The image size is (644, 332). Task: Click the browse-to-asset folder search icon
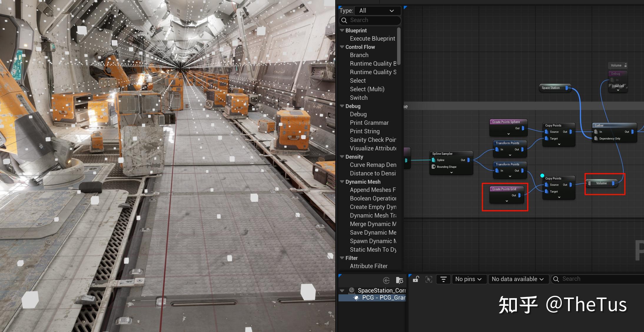coord(399,280)
